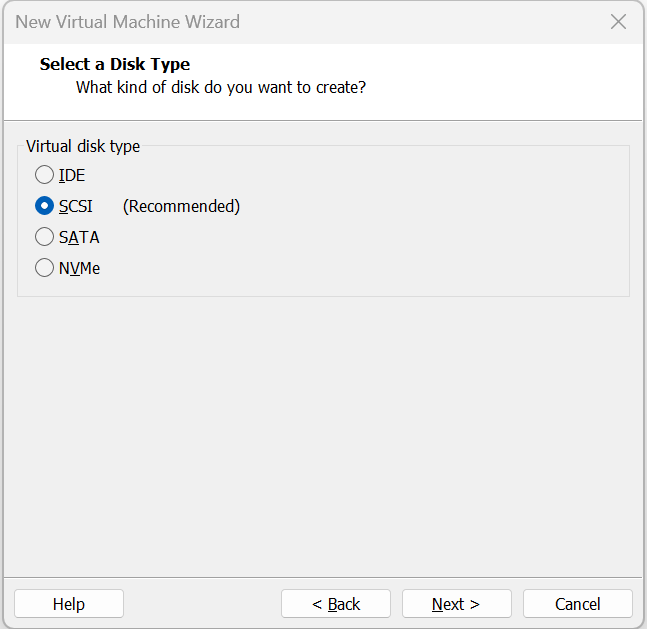Pick the NVMe radio button
Screen dimensions: 647x629
tap(44, 268)
